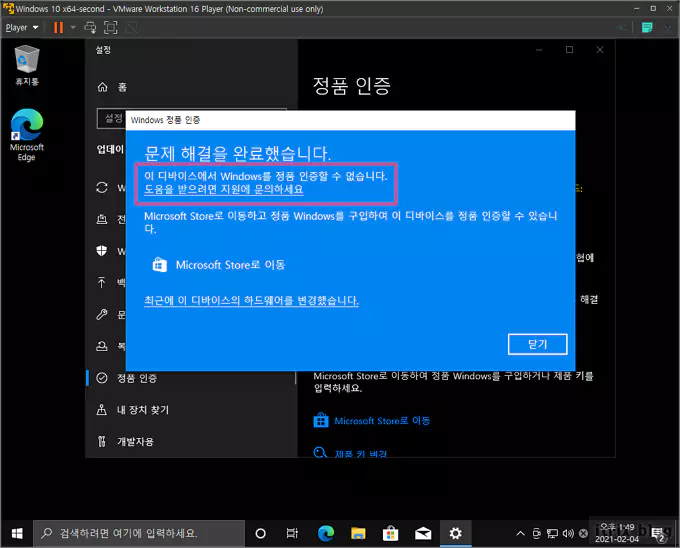Click the Windows Security shield icon
The image size is (680, 548).
[102, 251]
